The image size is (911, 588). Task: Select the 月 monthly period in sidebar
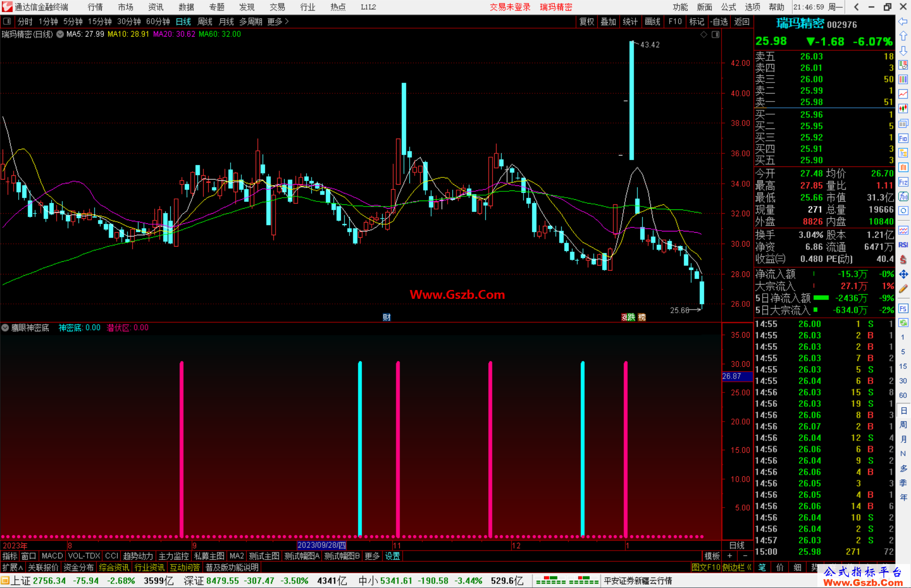(903, 439)
